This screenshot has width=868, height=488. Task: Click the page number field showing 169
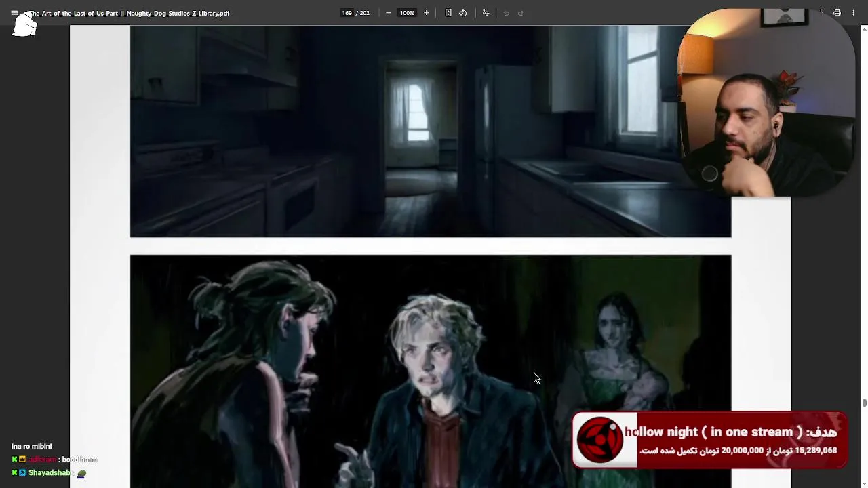[347, 13]
